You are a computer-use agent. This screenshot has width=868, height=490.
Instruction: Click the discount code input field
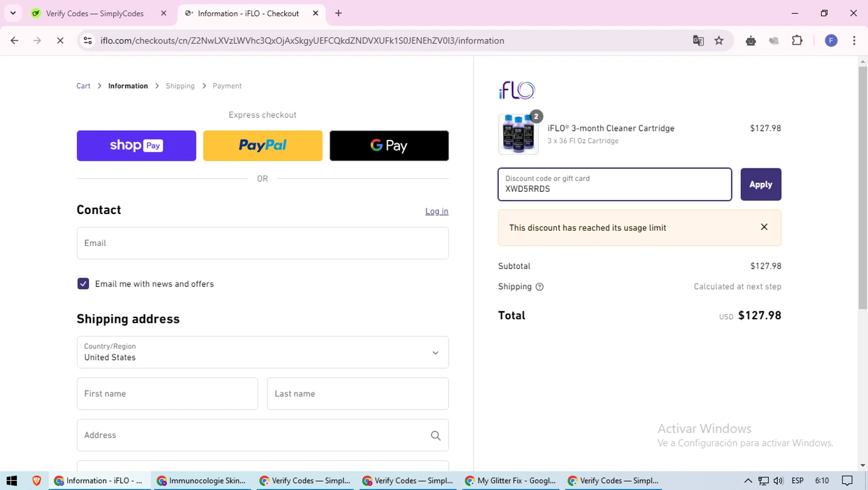click(x=615, y=185)
